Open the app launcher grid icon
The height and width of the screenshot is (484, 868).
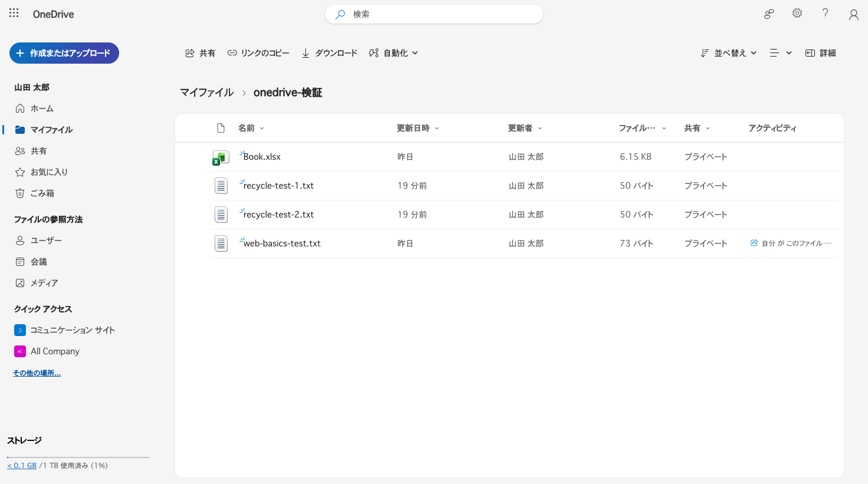(x=14, y=13)
